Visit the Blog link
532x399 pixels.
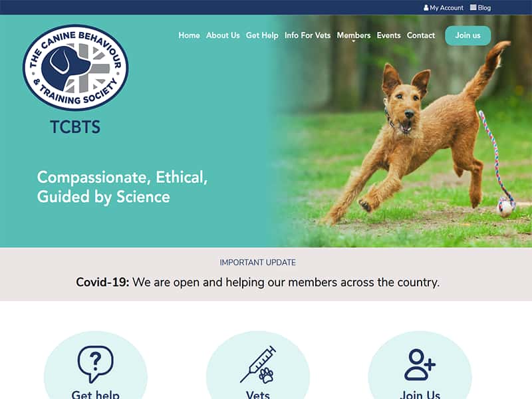click(484, 7)
